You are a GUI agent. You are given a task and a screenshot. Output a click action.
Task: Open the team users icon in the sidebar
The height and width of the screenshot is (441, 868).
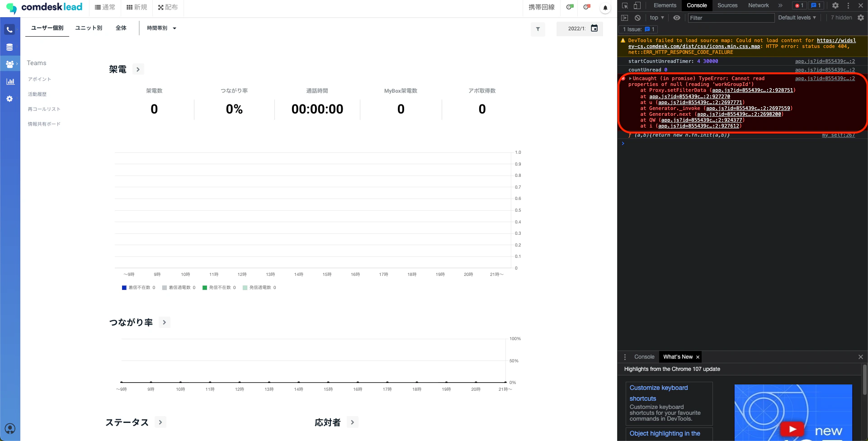tap(10, 64)
